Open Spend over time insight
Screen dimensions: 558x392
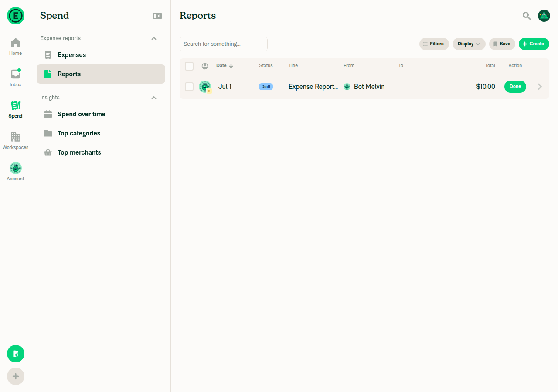pyautogui.click(x=101, y=114)
